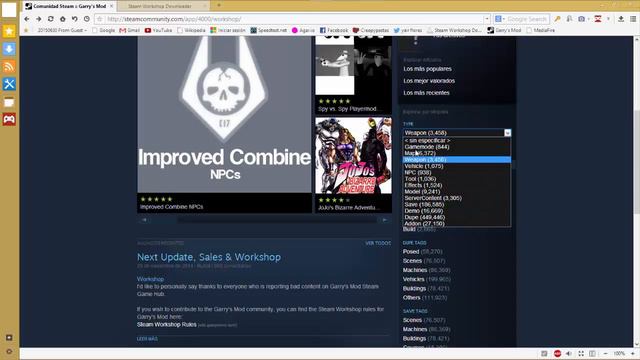Open the tools wrench icon in the left sidebar
The width and height of the screenshot is (640, 360).
tap(9, 84)
